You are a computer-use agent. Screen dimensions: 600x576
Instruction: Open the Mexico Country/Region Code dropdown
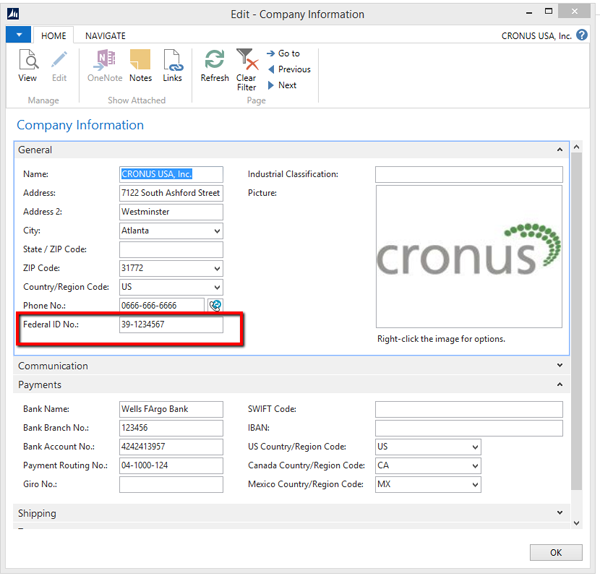tap(475, 484)
